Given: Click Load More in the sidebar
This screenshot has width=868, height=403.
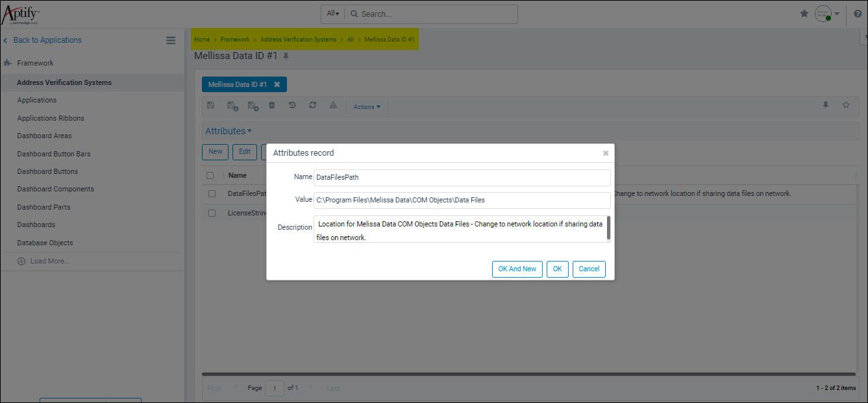Looking at the screenshot, I should (50, 261).
